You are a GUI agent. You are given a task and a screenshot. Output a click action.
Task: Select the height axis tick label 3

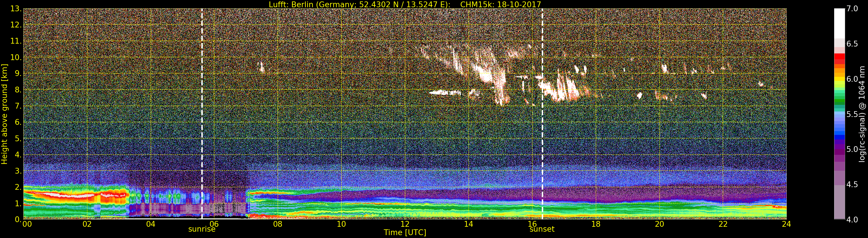[18, 171]
